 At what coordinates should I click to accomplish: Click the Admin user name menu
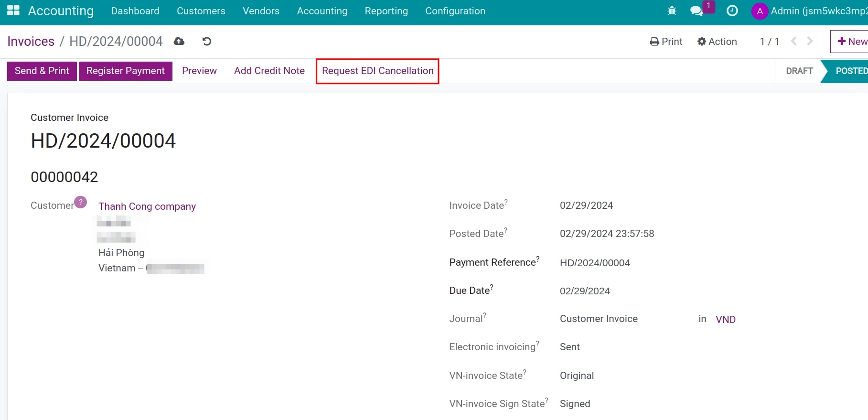click(819, 11)
